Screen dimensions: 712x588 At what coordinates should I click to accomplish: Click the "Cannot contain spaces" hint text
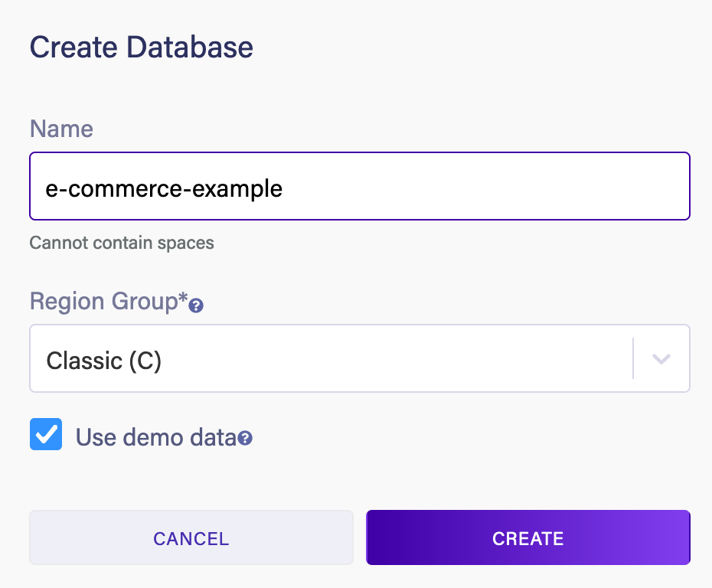click(122, 243)
